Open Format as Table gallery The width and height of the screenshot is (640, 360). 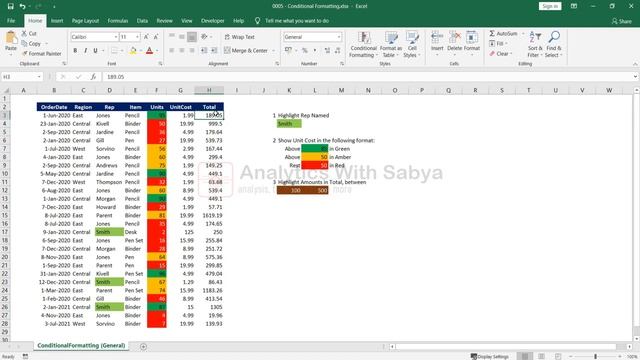pyautogui.click(x=391, y=44)
